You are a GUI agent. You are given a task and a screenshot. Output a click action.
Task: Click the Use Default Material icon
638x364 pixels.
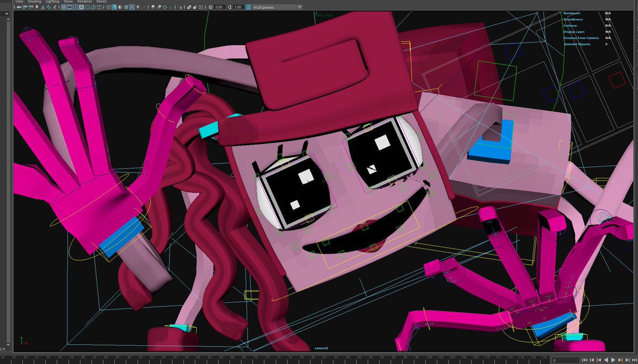coord(120,7)
